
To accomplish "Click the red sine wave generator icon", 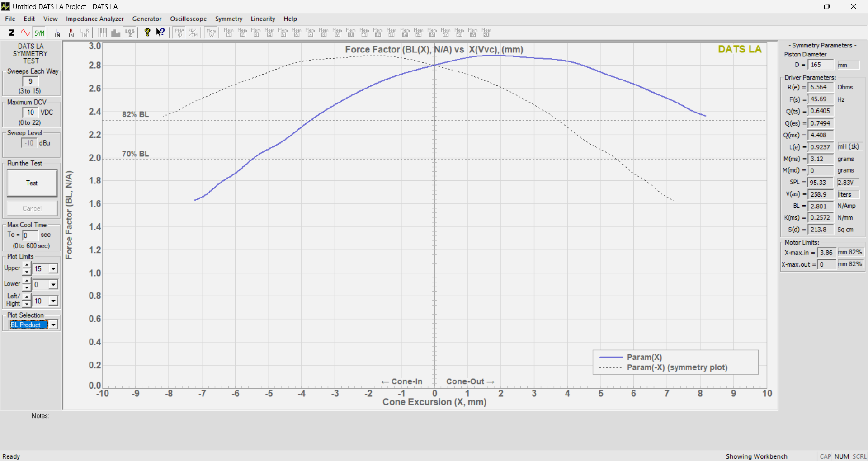I will tap(25, 33).
